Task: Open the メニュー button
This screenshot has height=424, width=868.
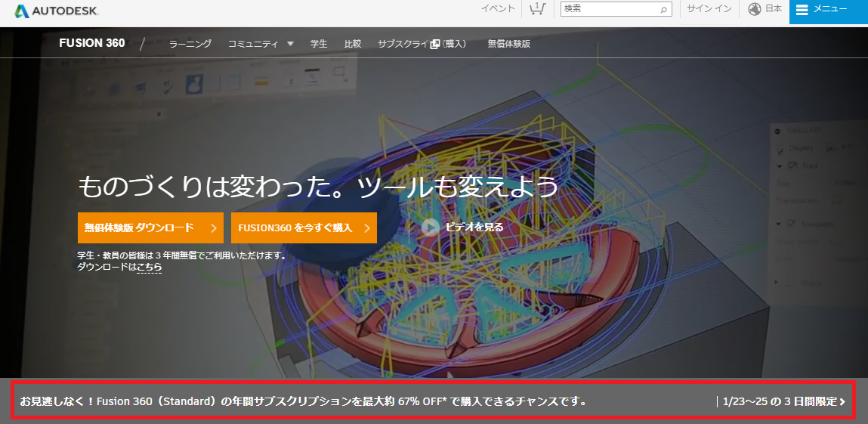Action: coord(829,12)
